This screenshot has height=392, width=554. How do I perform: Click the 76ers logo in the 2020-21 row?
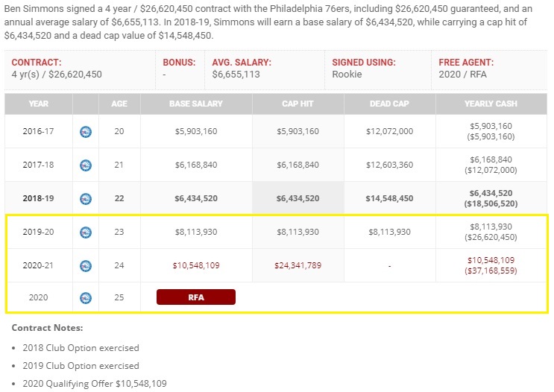click(x=86, y=265)
